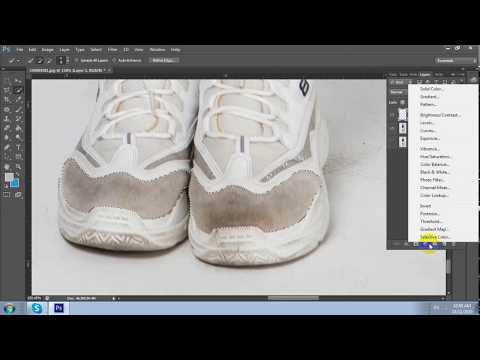
Task: Add a Color Balance adjustment layer
Action: 434,164
